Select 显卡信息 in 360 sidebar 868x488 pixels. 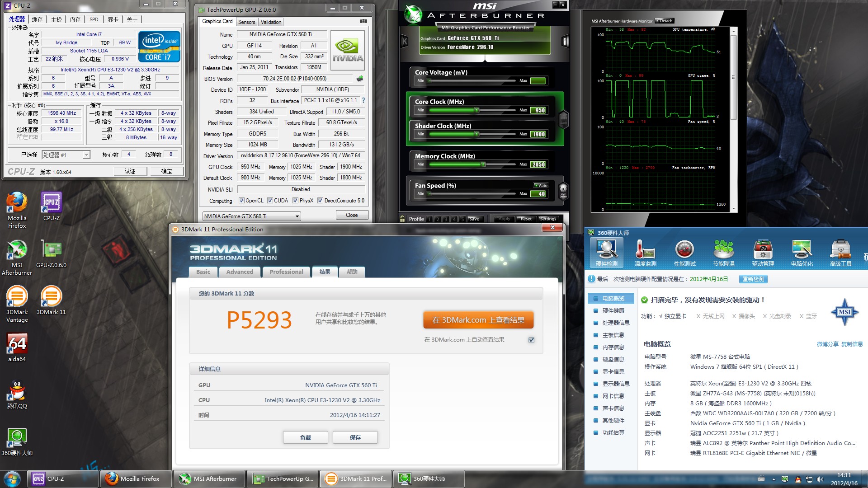(613, 371)
